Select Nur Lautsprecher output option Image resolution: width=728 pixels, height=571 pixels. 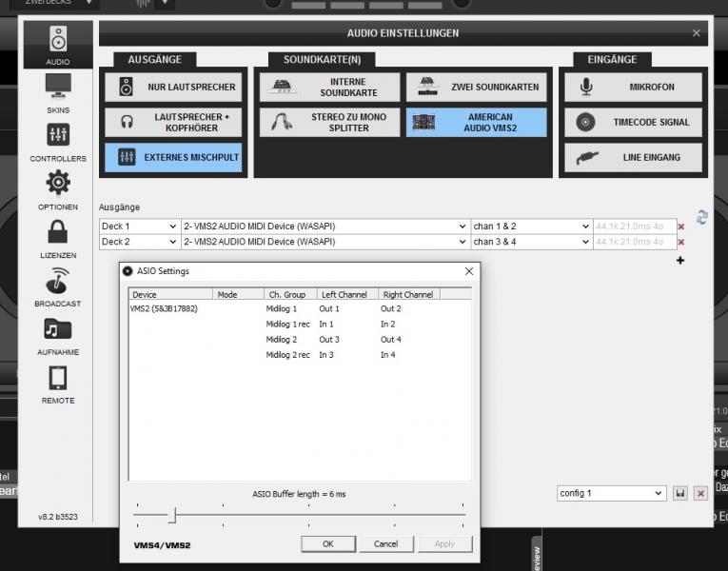pyautogui.click(x=173, y=87)
